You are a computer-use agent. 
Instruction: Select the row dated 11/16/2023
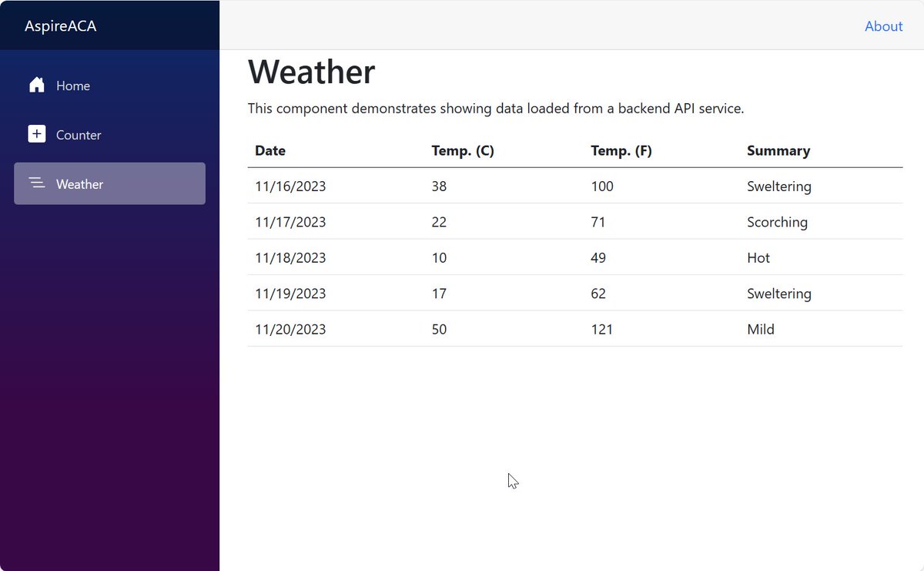point(290,186)
